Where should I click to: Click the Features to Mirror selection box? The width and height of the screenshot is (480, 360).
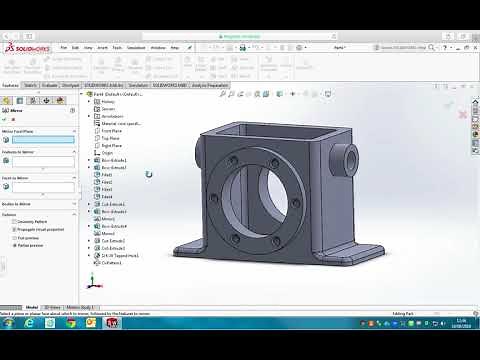click(43, 162)
